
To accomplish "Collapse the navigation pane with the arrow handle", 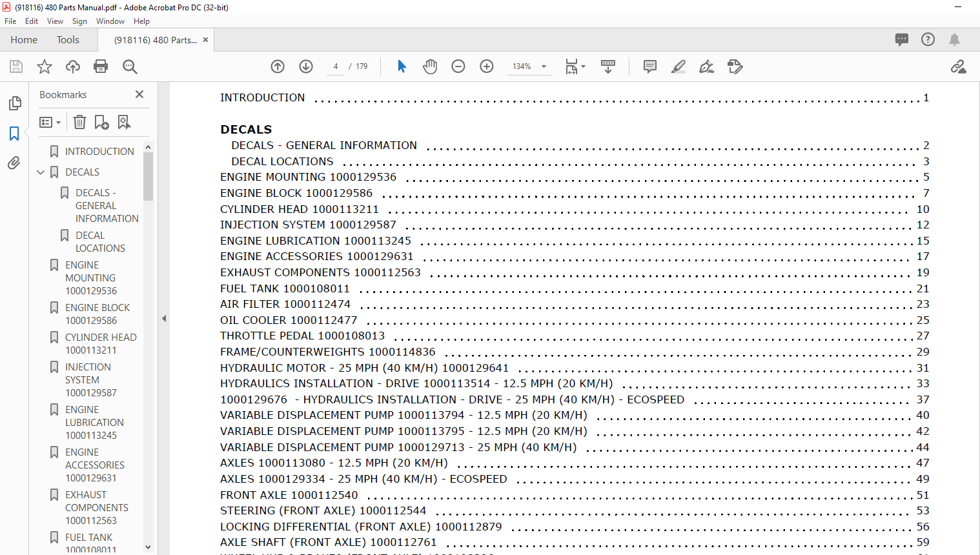I will coord(164,318).
